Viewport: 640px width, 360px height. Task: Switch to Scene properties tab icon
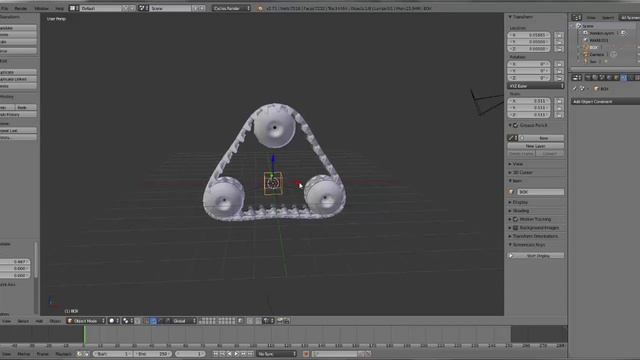602,78
